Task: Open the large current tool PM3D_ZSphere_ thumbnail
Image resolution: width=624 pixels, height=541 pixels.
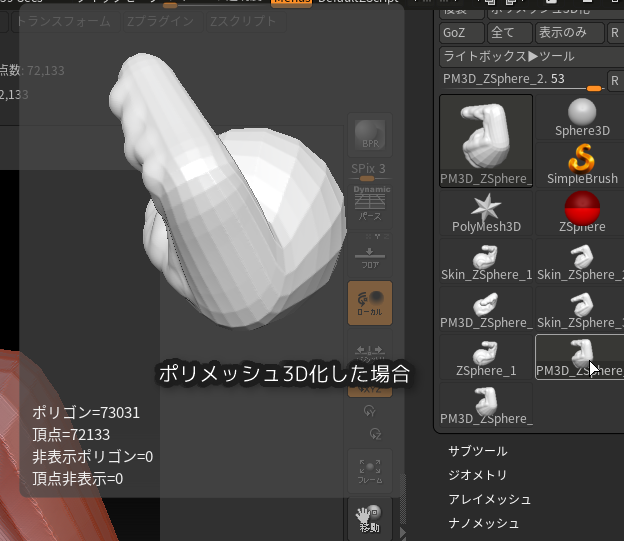Action: point(486,141)
